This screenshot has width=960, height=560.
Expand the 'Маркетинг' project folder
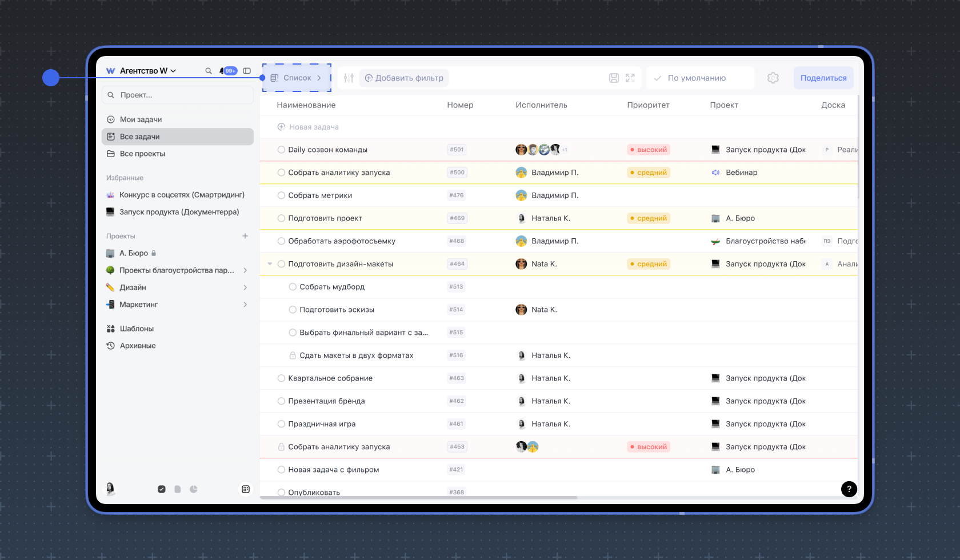tap(245, 305)
